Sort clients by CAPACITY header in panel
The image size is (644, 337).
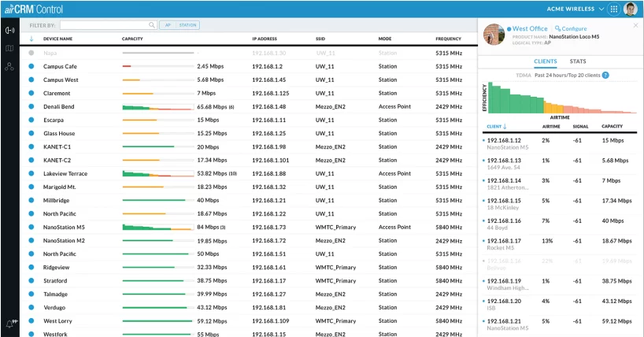click(x=612, y=127)
